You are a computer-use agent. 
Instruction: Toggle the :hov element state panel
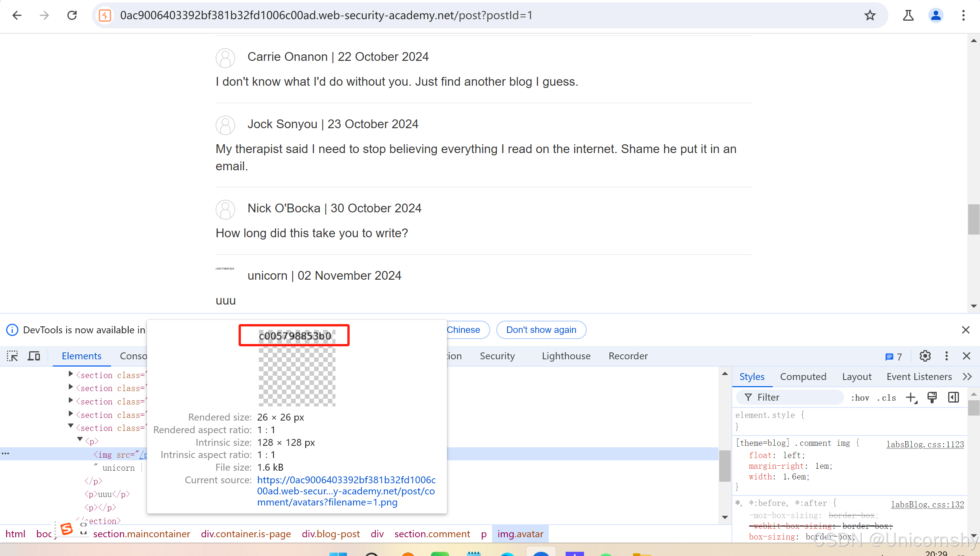tap(860, 398)
